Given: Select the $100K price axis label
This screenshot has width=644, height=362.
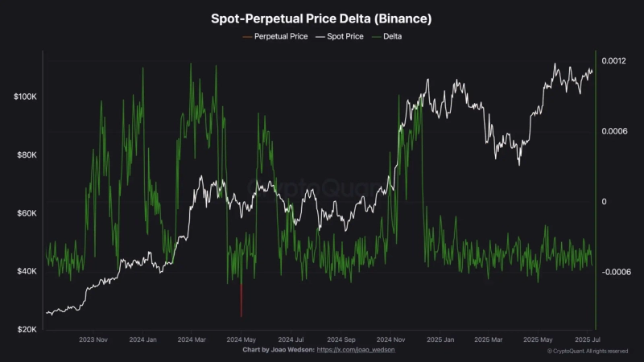Looking at the screenshot, I should tap(24, 97).
